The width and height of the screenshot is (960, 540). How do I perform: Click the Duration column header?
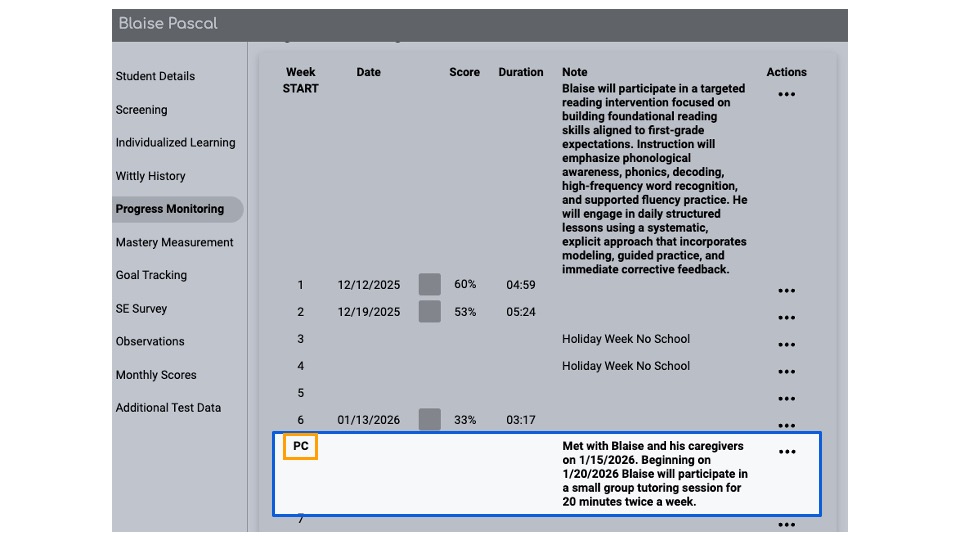(x=520, y=72)
